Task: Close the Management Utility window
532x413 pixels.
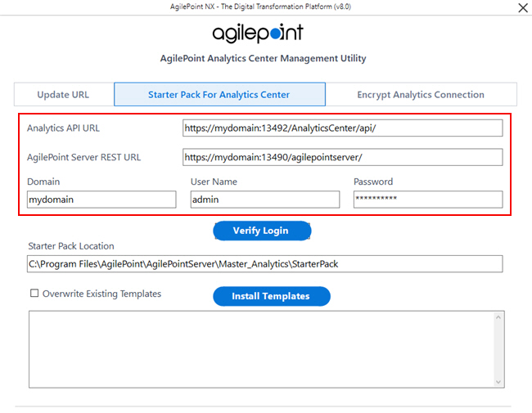Action: pos(523,8)
